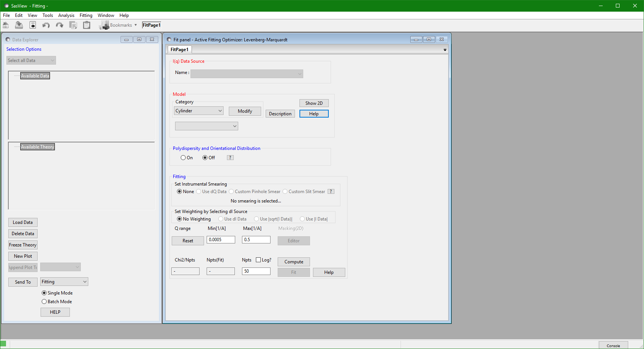Image resolution: width=644 pixels, height=349 pixels.
Task: Open the tab list arrow in Fit panel
Action: (x=445, y=50)
